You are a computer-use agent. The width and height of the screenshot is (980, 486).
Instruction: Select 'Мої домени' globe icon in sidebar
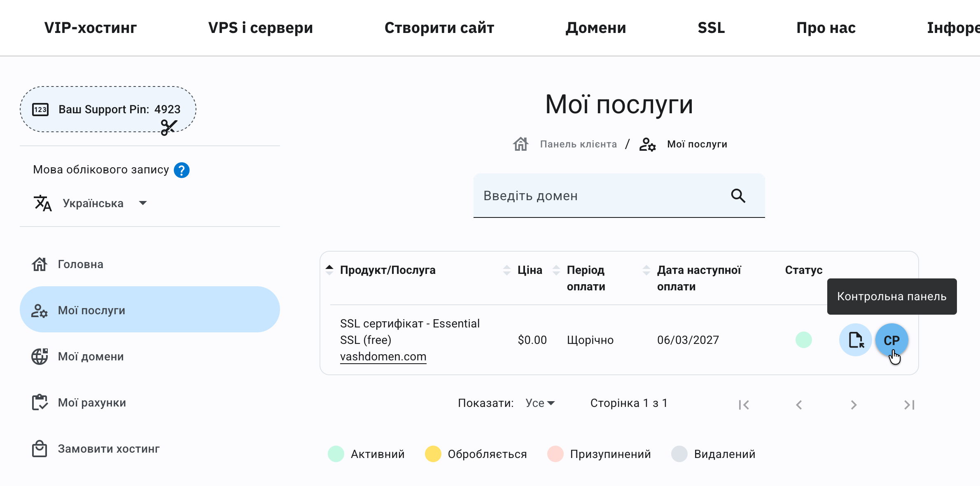(40, 356)
